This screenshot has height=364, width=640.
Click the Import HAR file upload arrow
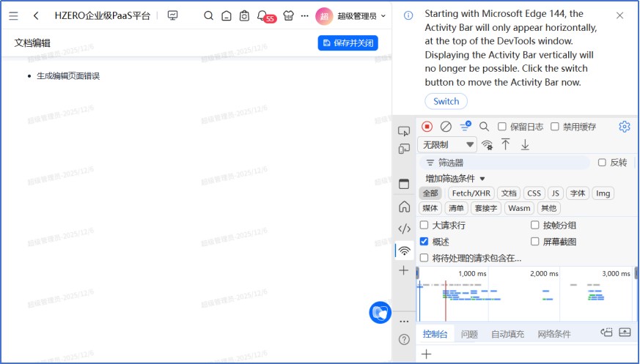(506, 145)
